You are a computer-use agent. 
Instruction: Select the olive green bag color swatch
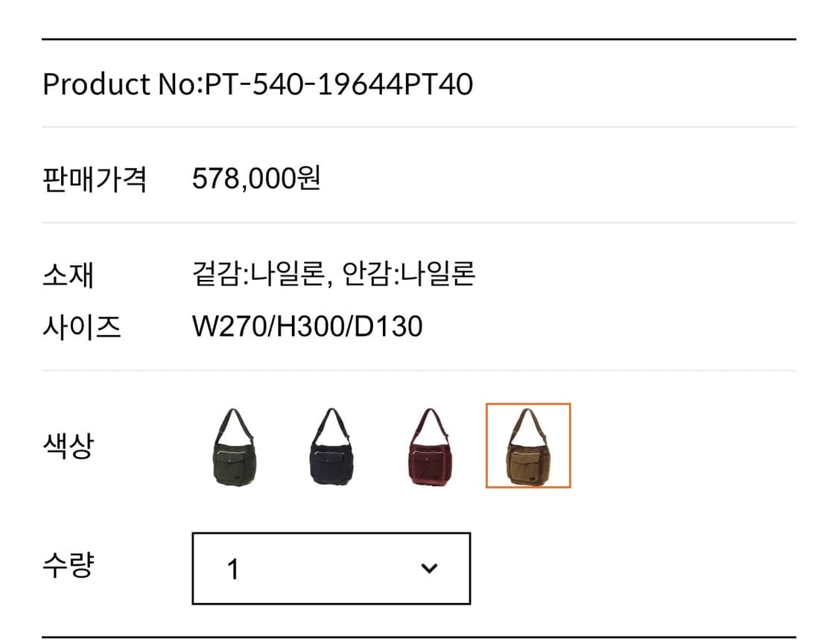coord(235,447)
